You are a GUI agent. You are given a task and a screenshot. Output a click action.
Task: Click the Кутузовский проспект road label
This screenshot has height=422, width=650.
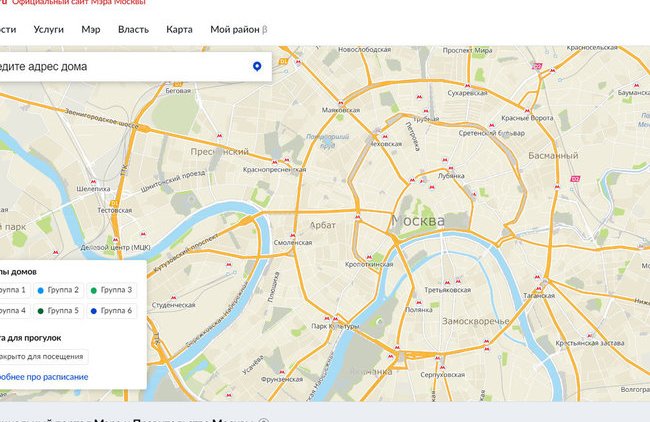coord(186,253)
